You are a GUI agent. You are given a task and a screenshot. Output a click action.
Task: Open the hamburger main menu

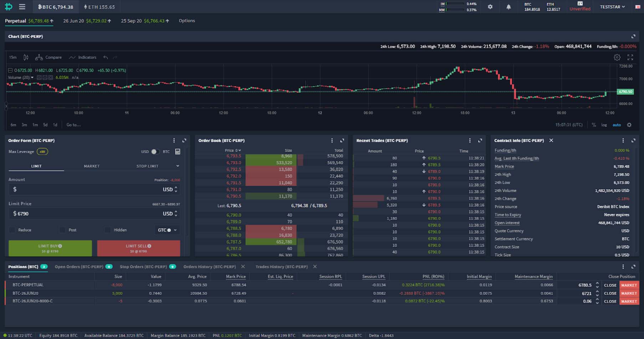[x=22, y=7]
